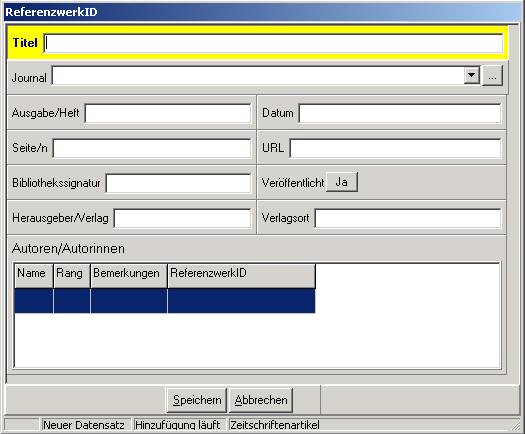Toggle the Veröffentlicht Ja button
Screen dimensions: 525x434
(342, 182)
